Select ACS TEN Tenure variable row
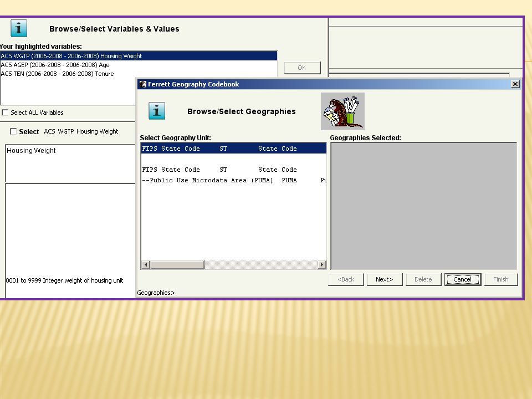 click(139, 74)
